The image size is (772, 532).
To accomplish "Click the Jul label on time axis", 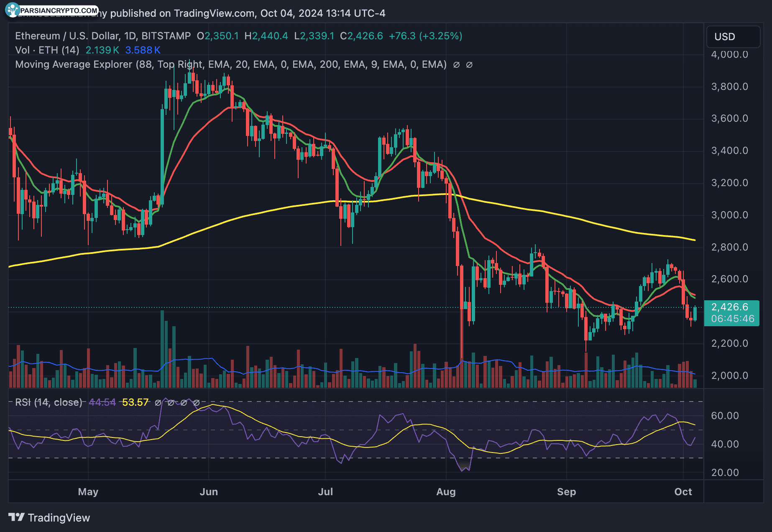I will tap(325, 492).
